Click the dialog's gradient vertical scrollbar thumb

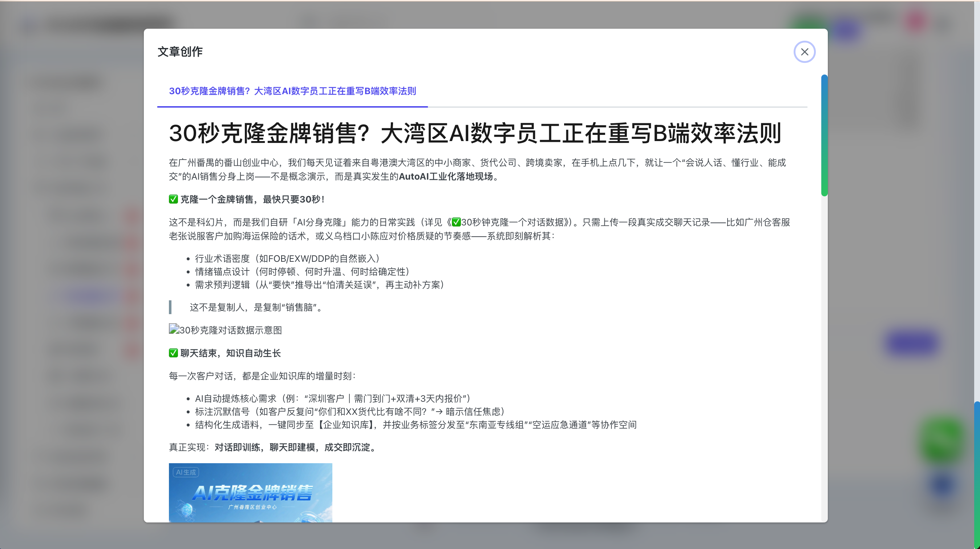[824, 135]
